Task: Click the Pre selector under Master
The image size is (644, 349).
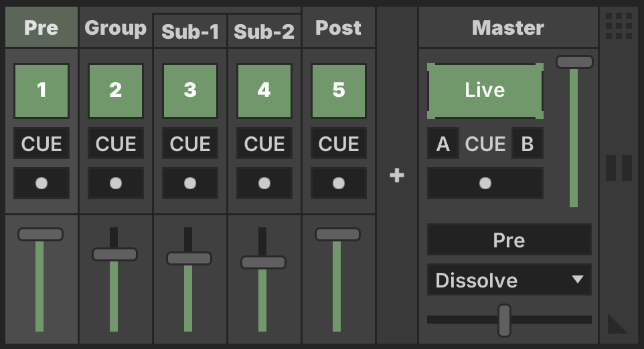Action: [509, 239]
